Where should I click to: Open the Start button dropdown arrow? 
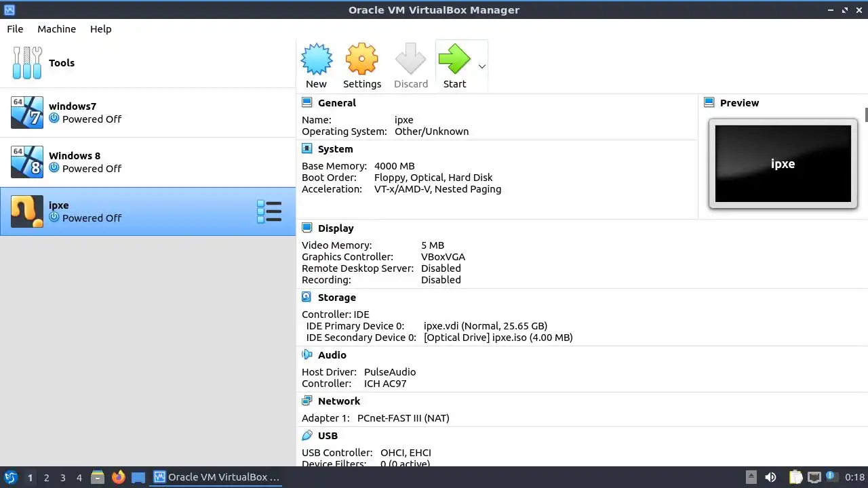click(481, 66)
